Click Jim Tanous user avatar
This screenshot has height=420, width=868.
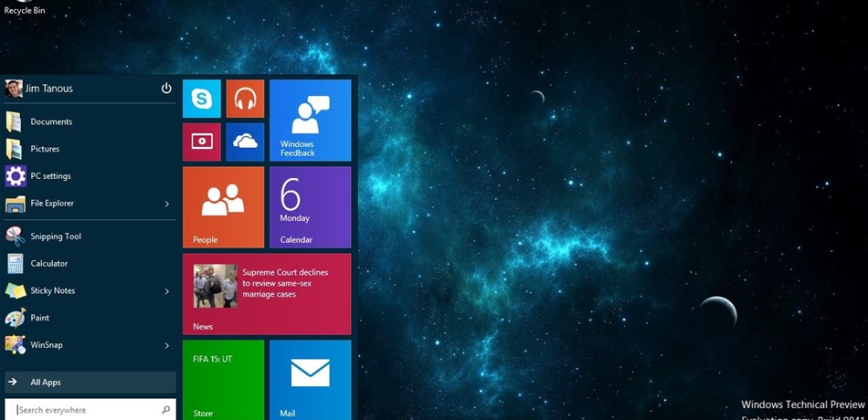(14, 89)
